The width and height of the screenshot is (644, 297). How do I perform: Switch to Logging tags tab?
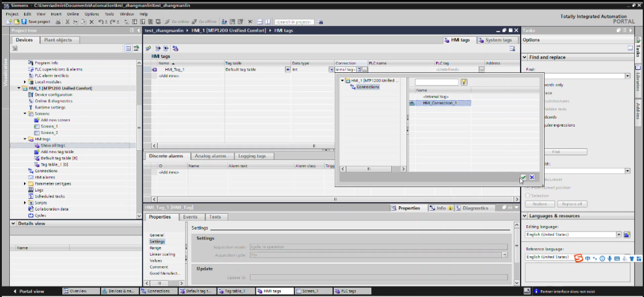[x=252, y=156]
